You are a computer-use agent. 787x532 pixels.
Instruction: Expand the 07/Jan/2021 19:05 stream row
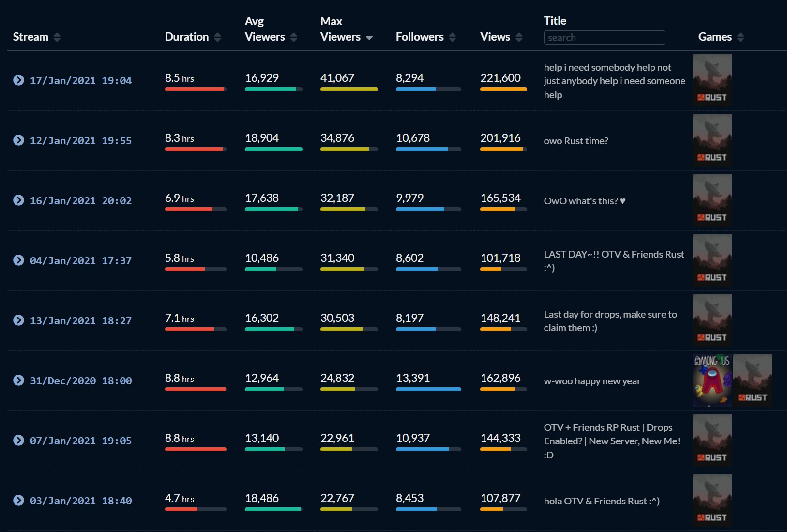[18, 441]
